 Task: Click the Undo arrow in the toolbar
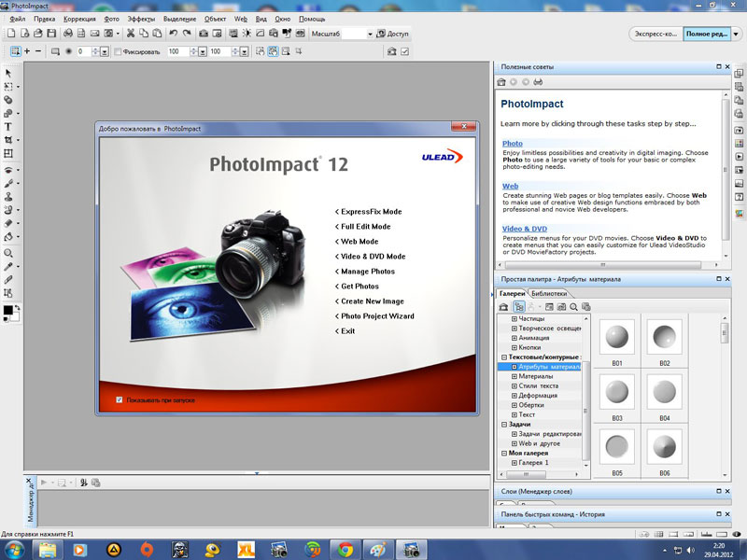click(x=173, y=34)
